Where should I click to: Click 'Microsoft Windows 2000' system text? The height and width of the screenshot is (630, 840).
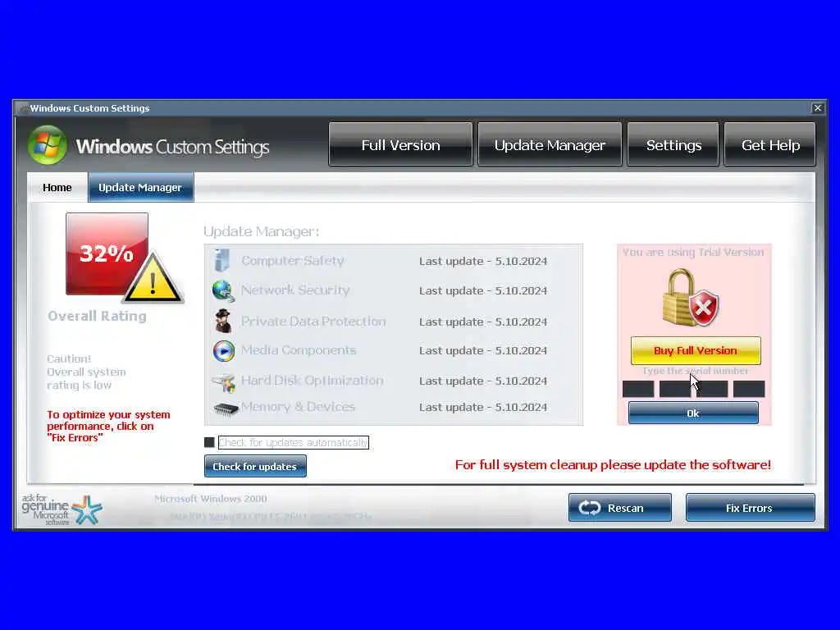pyautogui.click(x=211, y=499)
